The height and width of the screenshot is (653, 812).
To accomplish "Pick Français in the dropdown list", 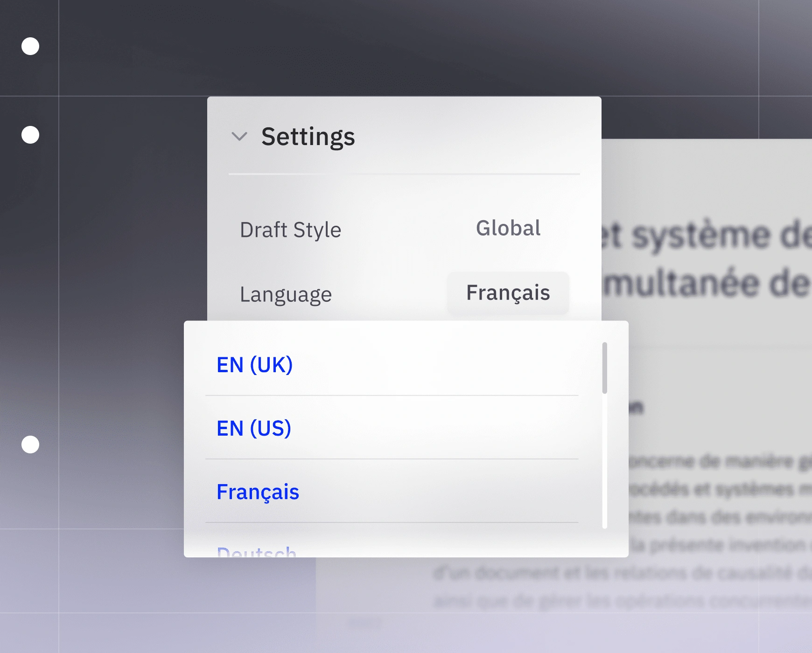I will (392, 491).
